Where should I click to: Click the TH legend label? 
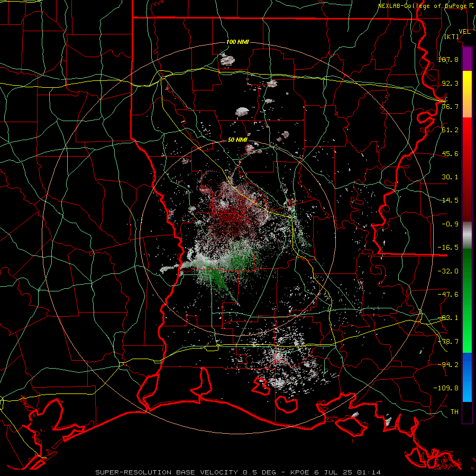click(454, 412)
